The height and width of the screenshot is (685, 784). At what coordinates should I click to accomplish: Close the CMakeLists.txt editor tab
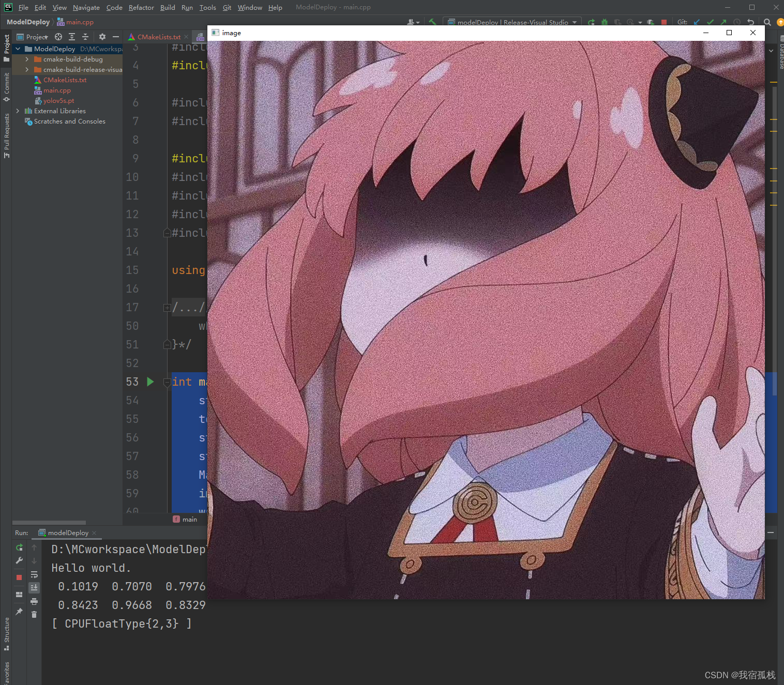[187, 37]
